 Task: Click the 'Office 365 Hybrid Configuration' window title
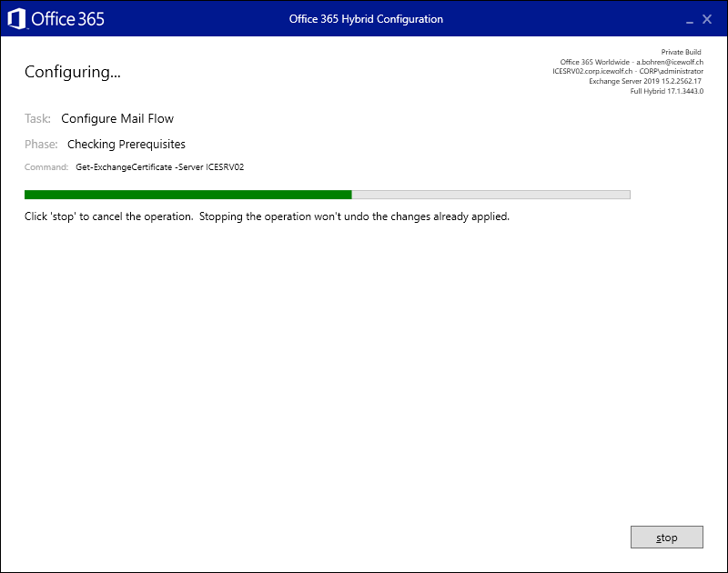[x=366, y=19]
